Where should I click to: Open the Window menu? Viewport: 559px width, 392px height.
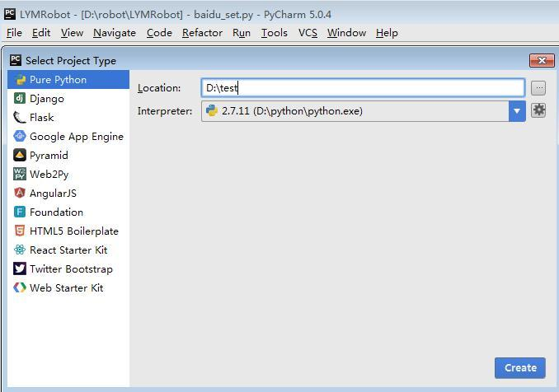pos(346,33)
